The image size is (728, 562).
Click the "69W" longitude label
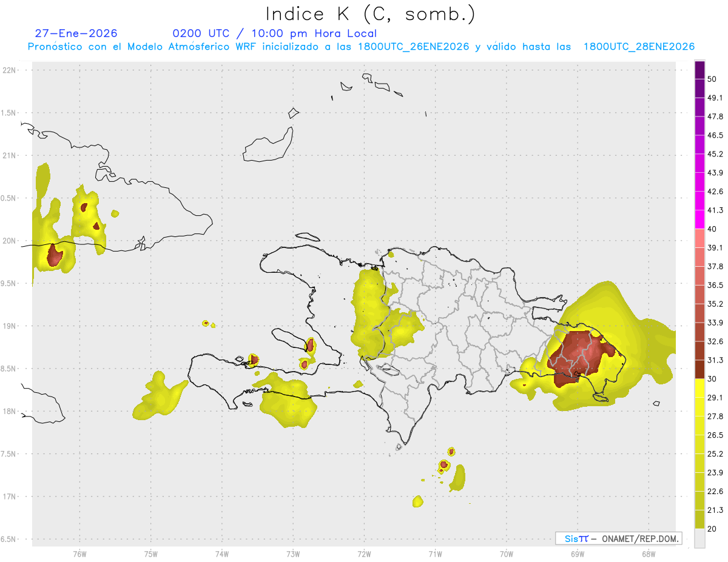pos(578,554)
